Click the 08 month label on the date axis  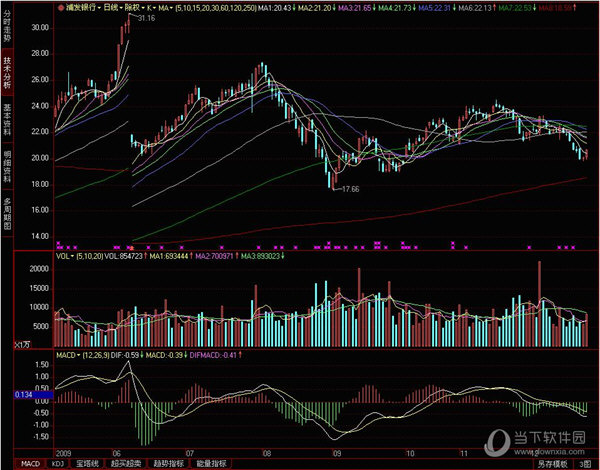(267, 454)
